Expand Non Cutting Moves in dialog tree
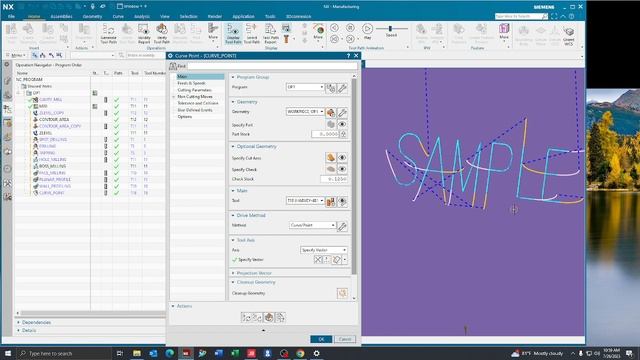 tap(174, 97)
